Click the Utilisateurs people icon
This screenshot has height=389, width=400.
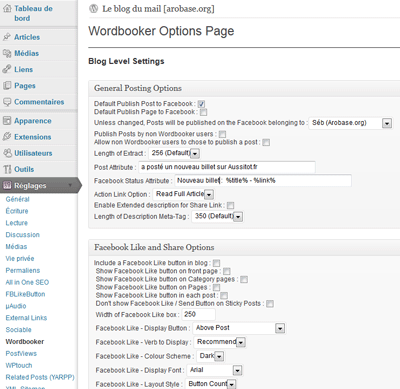pos(7,153)
